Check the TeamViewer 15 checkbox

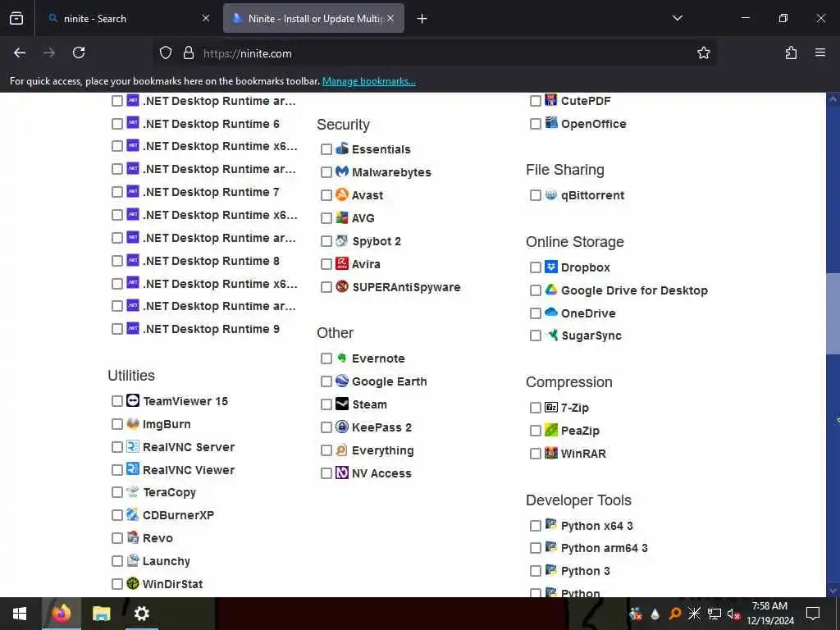pos(117,400)
